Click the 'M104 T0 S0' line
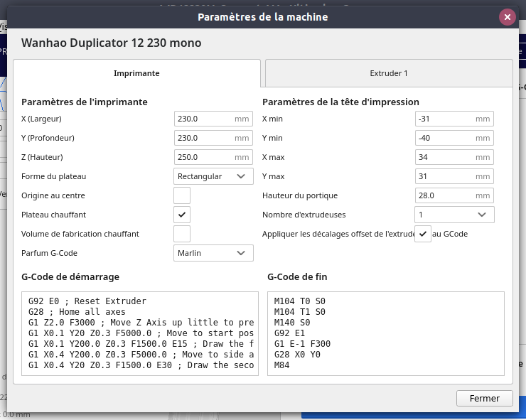Image resolution: width=526 pixels, height=420 pixels. [299, 301]
